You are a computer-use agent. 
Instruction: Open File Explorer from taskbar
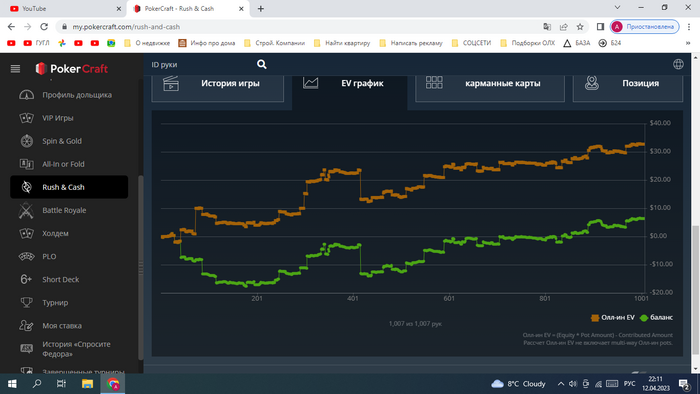pos(87,384)
